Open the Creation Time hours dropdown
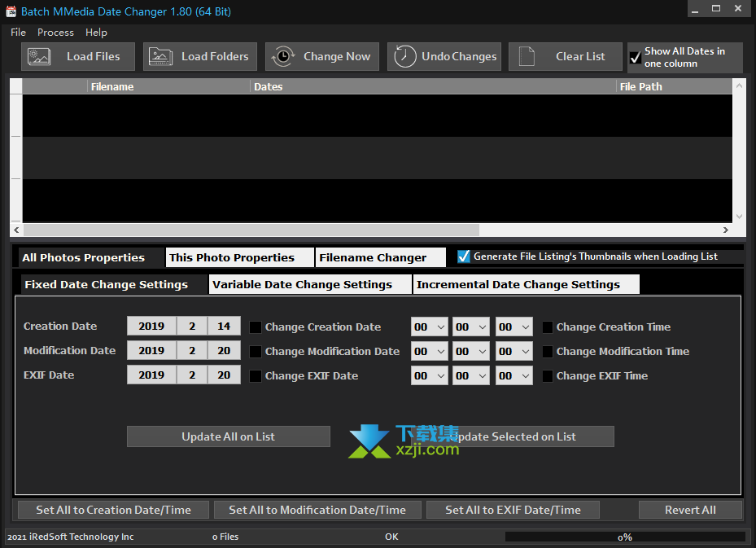Image resolution: width=756 pixels, height=548 pixels. click(x=429, y=327)
